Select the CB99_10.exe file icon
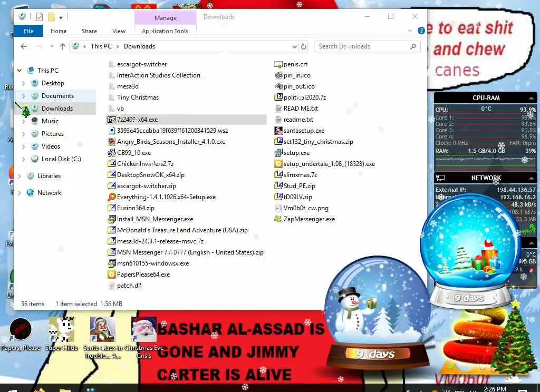 point(112,152)
